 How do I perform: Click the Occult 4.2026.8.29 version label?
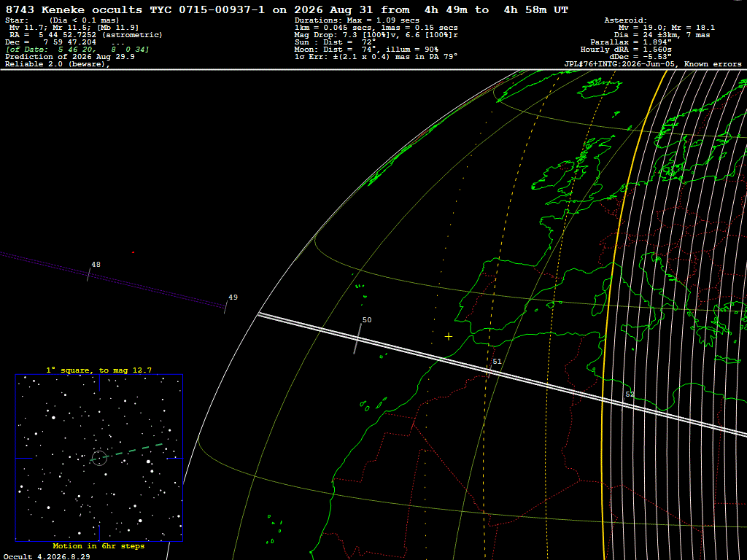47,556
